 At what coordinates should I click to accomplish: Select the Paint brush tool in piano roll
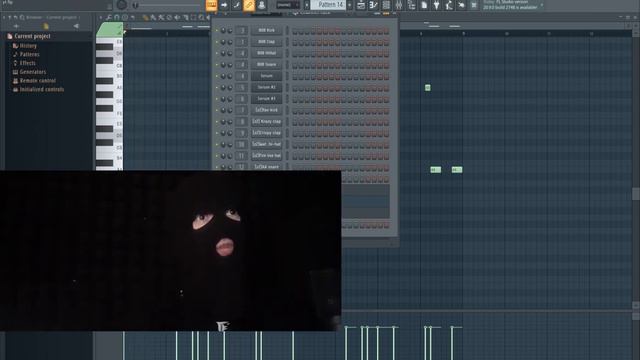153,18
